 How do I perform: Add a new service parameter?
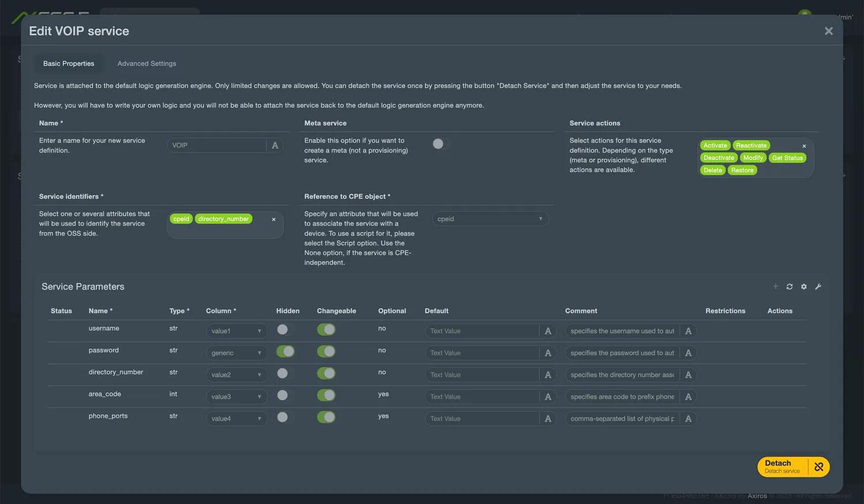pos(775,286)
